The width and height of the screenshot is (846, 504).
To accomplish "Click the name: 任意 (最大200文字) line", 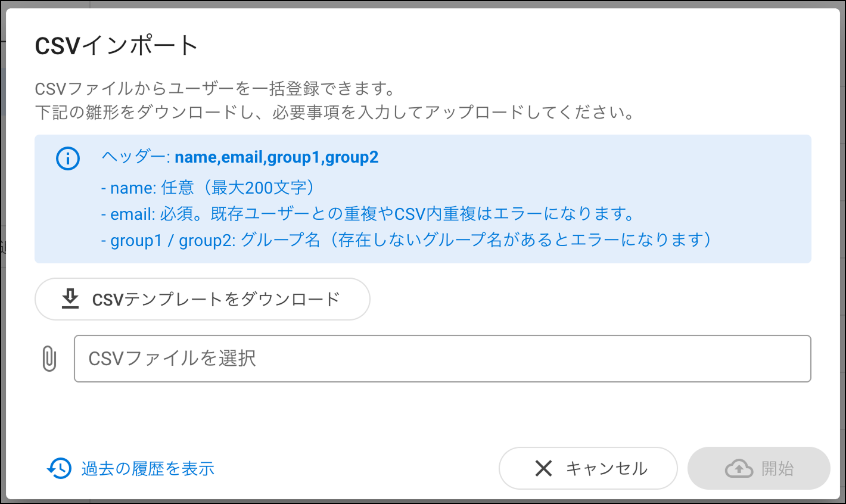I will pyautogui.click(x=209, y=188).
